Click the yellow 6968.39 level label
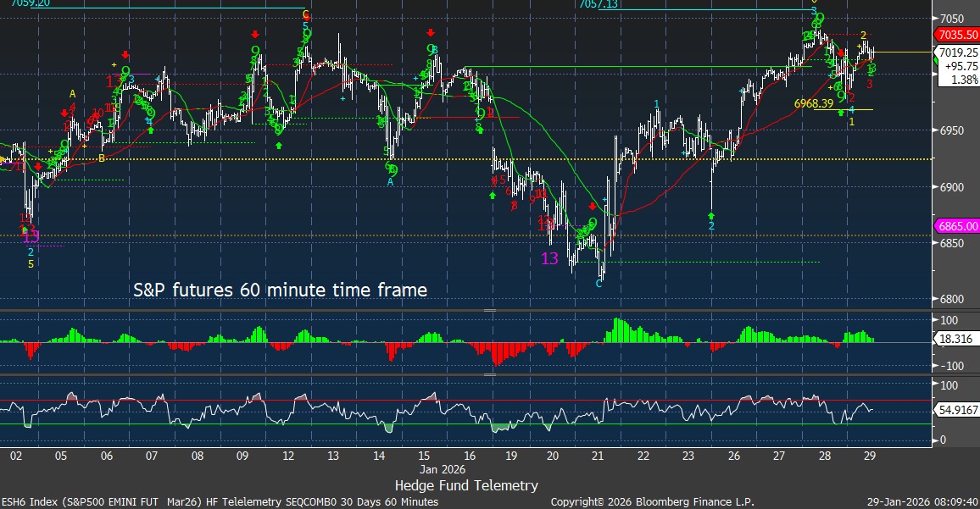The height and width of the screenshot is (509, 980). (812, 103)
